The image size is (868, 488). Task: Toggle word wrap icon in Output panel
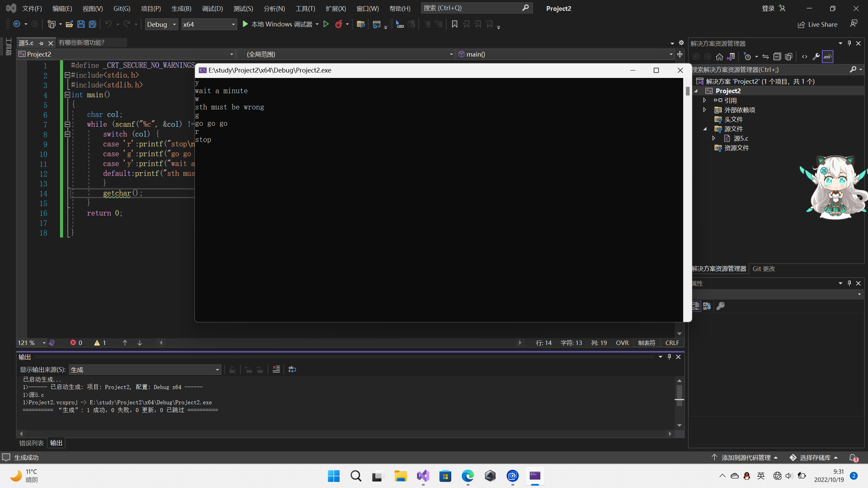click(292, 369)
